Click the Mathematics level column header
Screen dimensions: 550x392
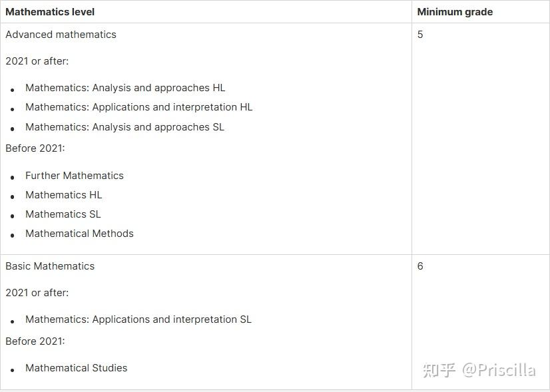coord(50,12)
